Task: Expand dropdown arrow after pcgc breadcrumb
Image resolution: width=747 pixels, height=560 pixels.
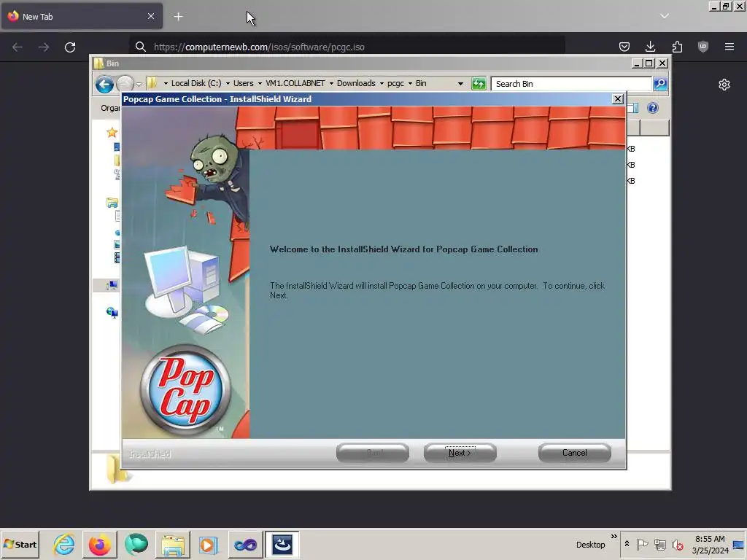Action: coord(410,84)
